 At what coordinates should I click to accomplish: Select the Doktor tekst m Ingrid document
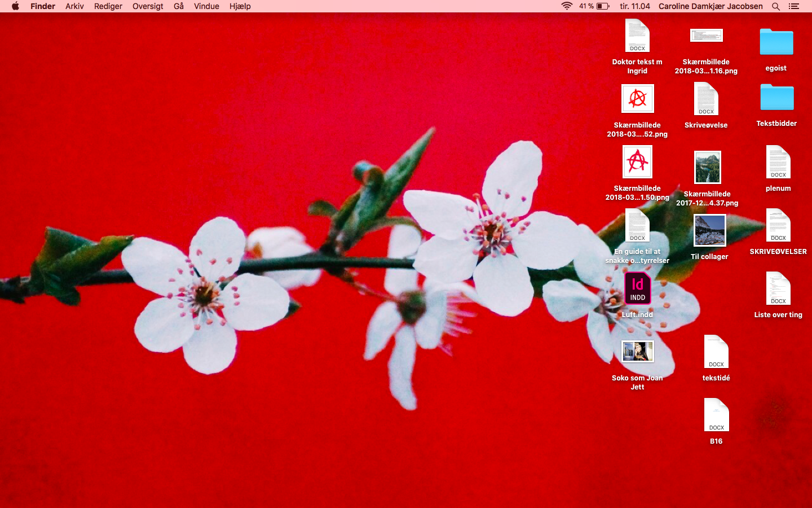[x=637, y=36]
